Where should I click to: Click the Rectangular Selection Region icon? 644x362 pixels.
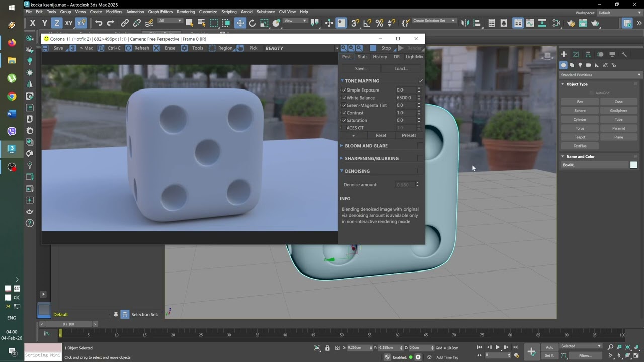[214, 23]
